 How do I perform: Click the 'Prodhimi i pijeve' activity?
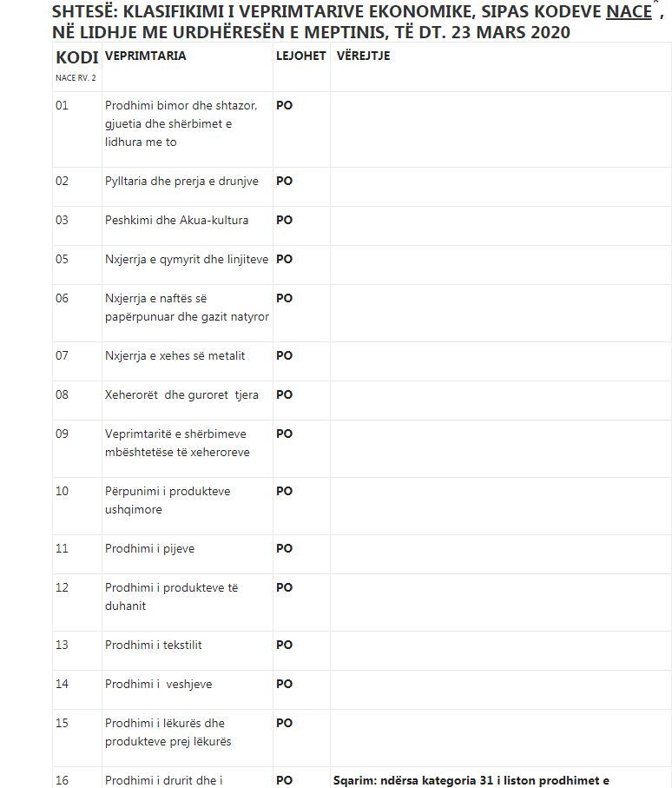point(149,549)
